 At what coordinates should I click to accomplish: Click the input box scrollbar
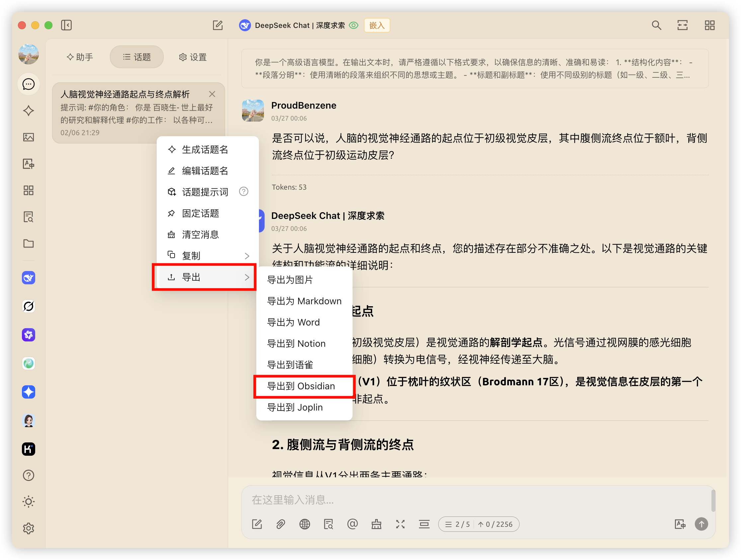(713, 500)
